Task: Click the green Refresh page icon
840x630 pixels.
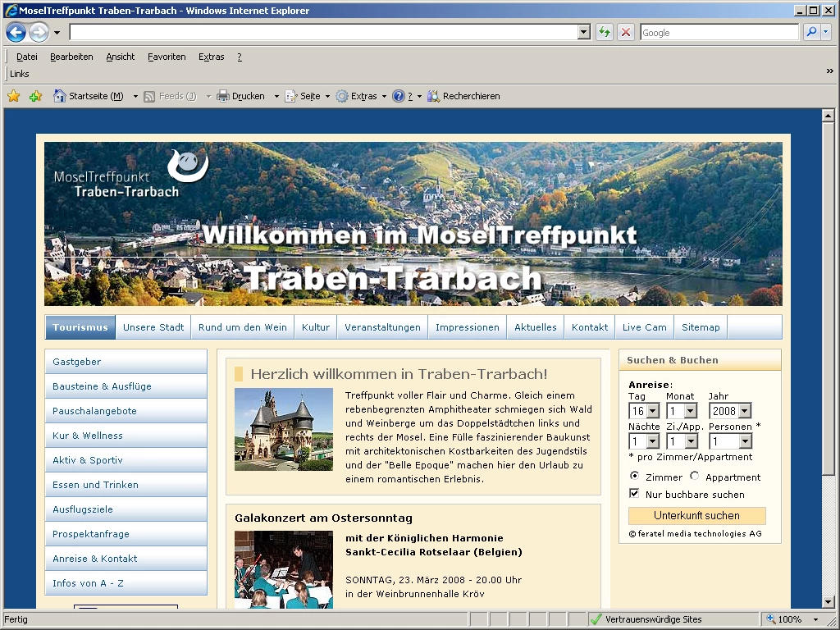Action: (605, 32)
